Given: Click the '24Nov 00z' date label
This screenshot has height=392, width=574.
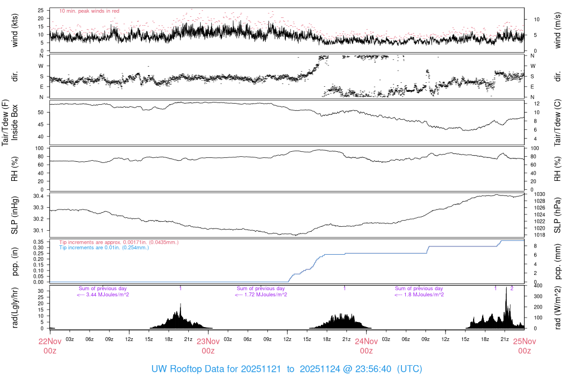Looking at the screenshot, I should [366, 346].
